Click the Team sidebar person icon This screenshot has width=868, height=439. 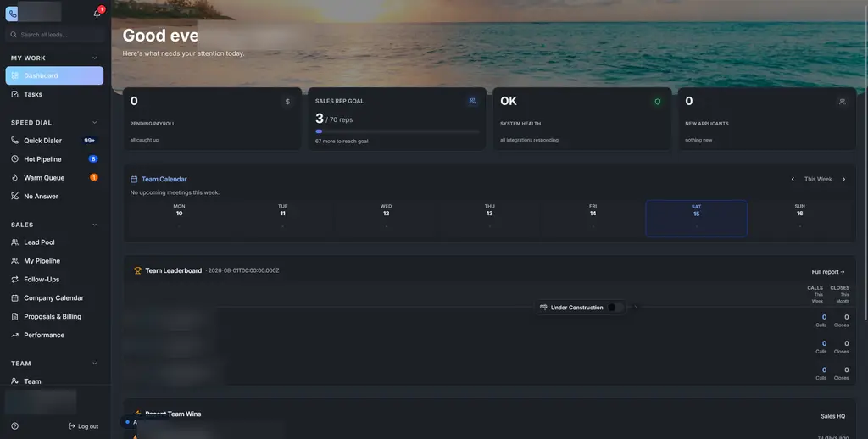tap(15, 381)
